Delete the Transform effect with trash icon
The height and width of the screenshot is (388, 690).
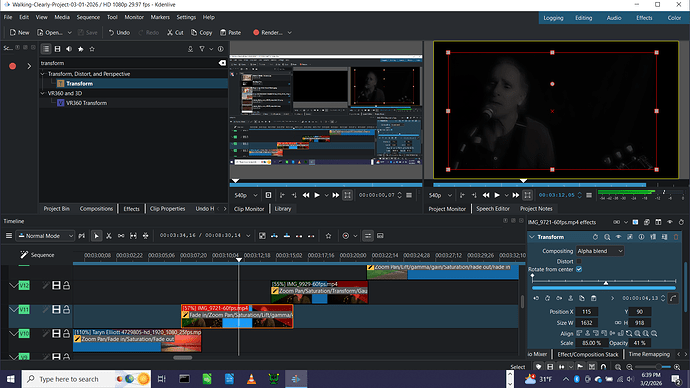(676, 237)
